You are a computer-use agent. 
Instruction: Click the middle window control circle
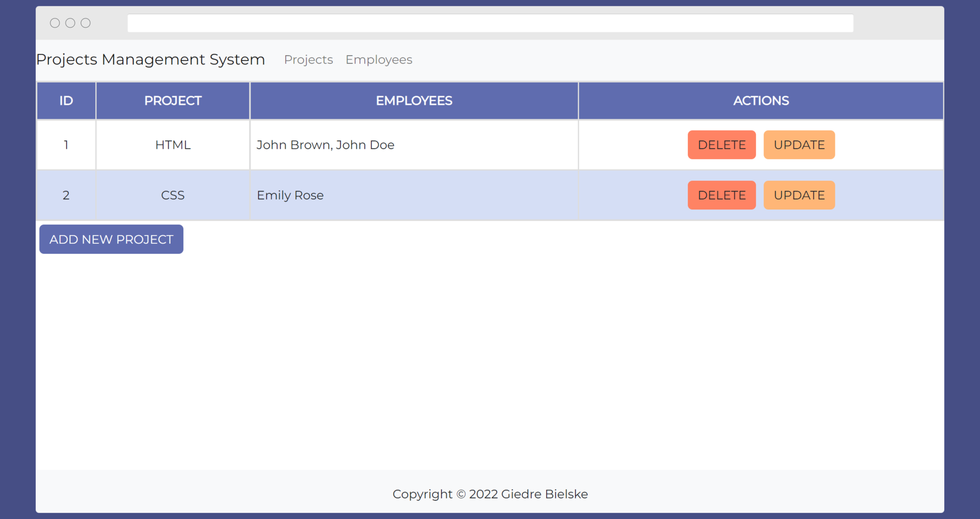(70, 23)
